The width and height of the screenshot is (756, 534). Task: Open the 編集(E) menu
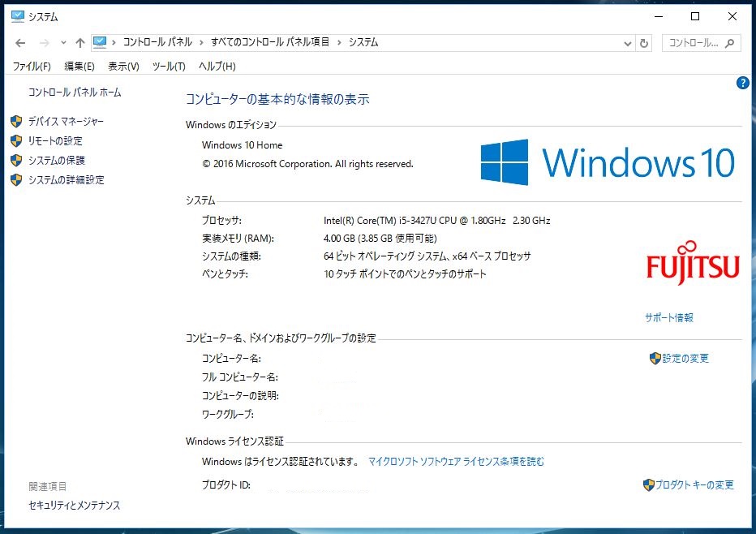79,66
